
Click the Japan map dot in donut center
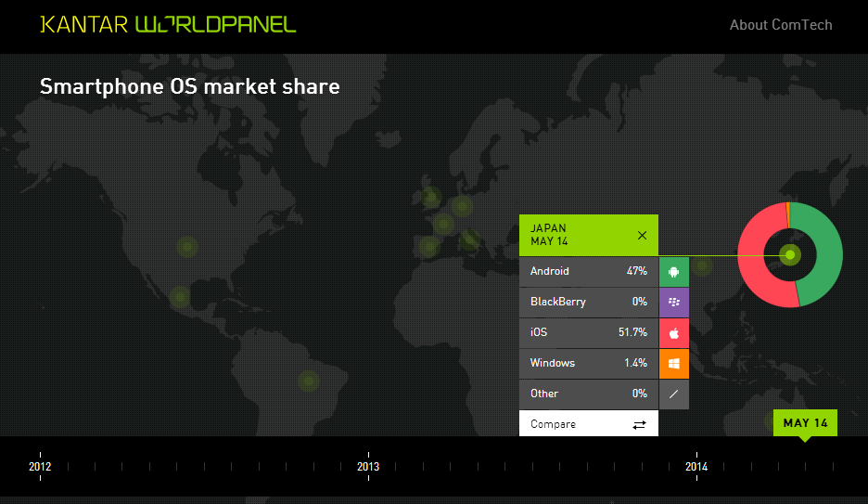click(x=790, y=254)
